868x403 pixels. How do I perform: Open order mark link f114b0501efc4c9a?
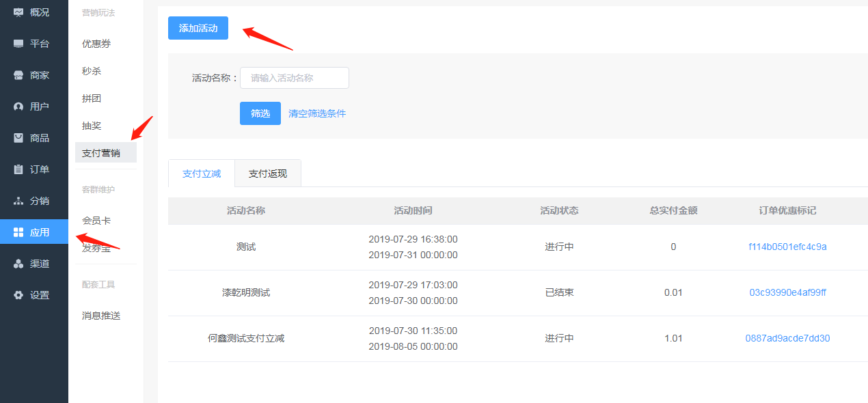788,247
